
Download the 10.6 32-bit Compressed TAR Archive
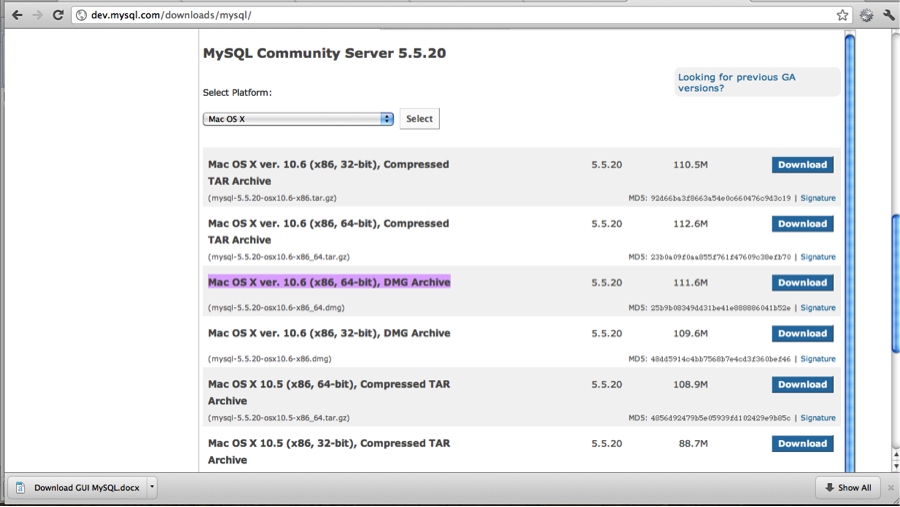coord(802,165)
